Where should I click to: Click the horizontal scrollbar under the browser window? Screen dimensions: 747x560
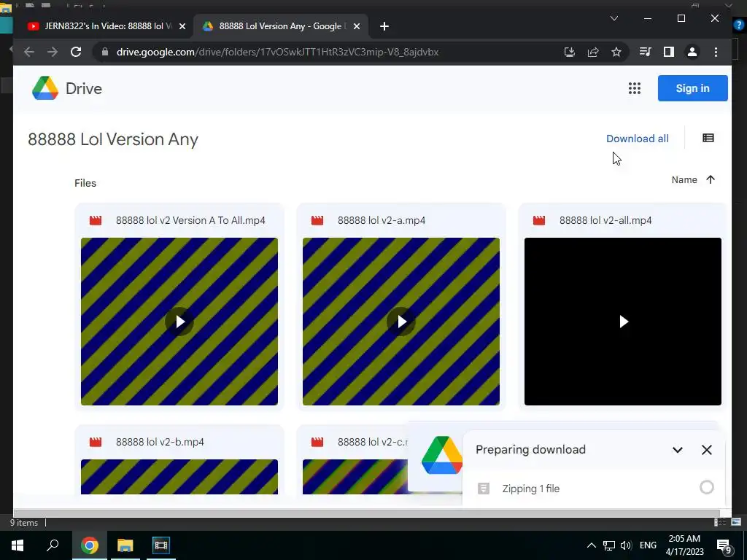coord(367,513)
